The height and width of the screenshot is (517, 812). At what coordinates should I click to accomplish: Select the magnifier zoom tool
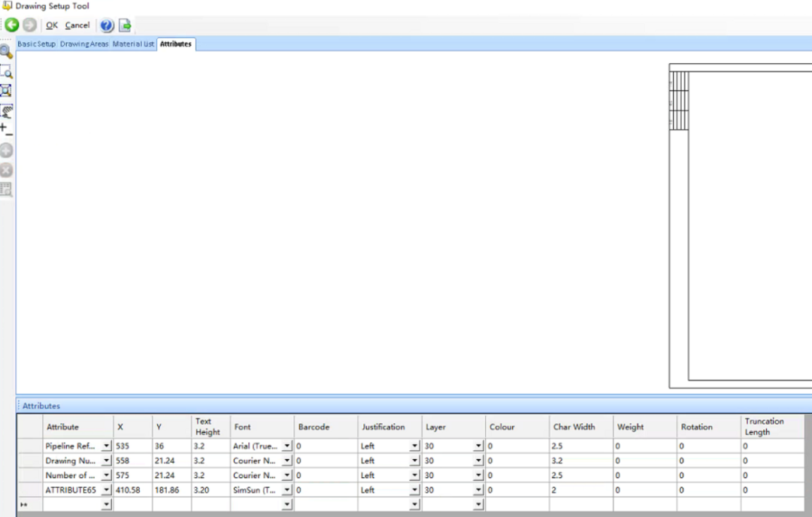point(6,51)
